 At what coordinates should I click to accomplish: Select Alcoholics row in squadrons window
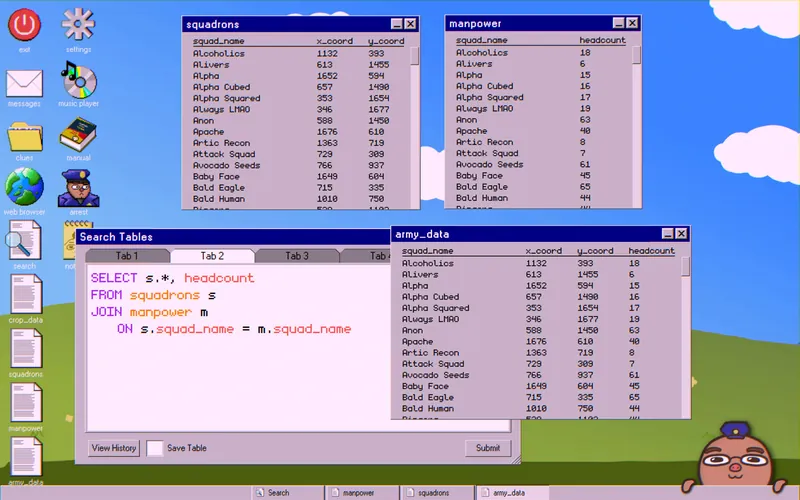coord(298,53)
